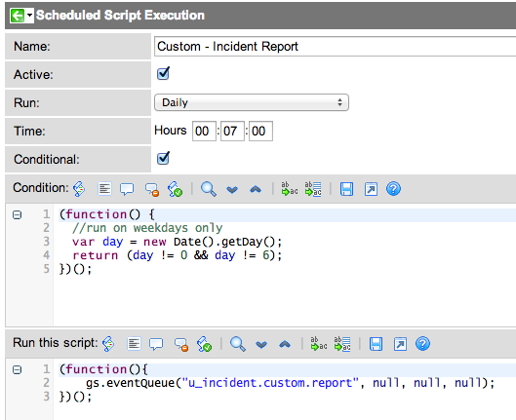The width and height of the screenshot is (516, 420).
Task: Click help icon in Run this script toolbar
Action: coord(423,344)
